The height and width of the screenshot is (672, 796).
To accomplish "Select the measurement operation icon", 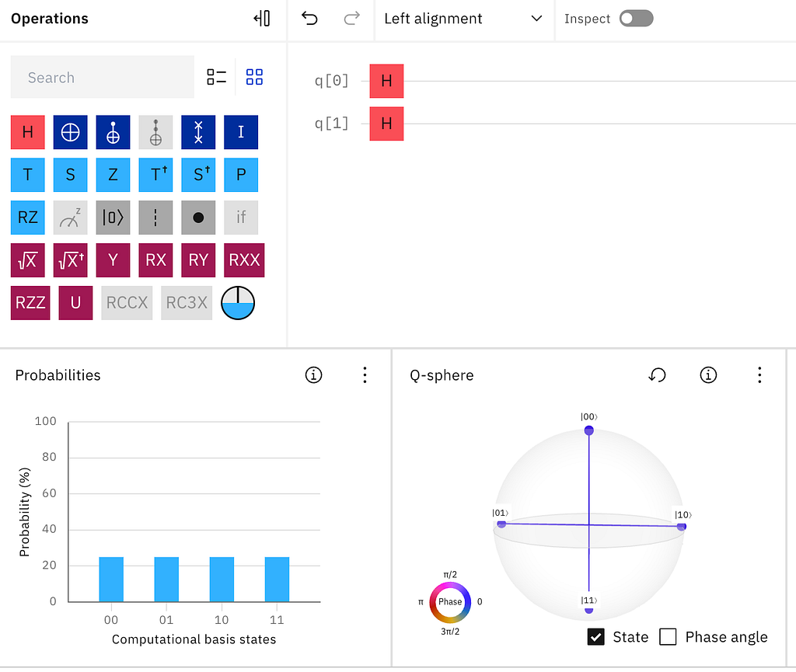I will pyautogui.click(x=70, y=218).
